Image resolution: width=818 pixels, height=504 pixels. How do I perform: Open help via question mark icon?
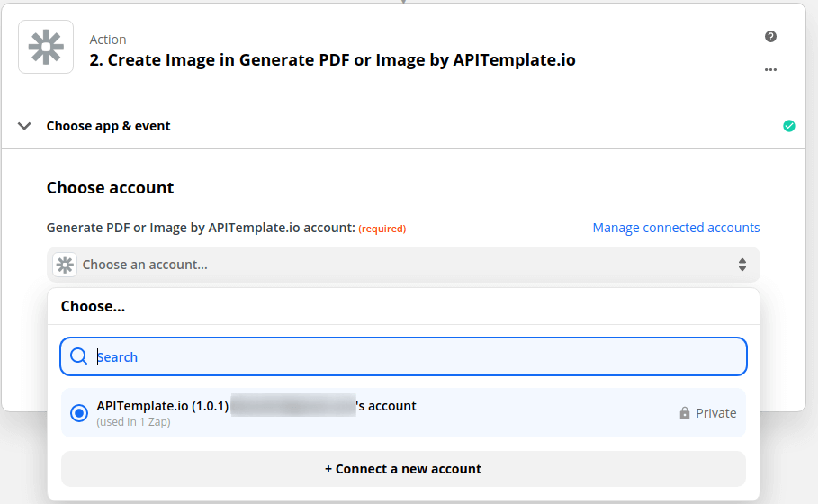pos(770,37)
